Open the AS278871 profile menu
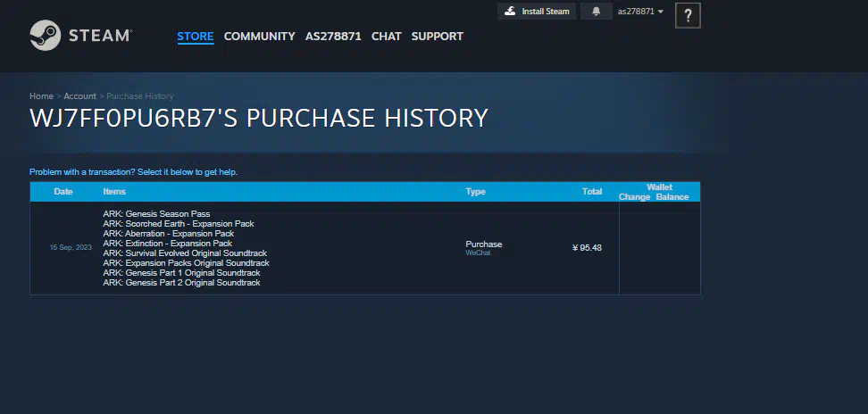Image resolution: width=868 pixels, height=414 pixels. pyautogui.click(x=333, y=37)
